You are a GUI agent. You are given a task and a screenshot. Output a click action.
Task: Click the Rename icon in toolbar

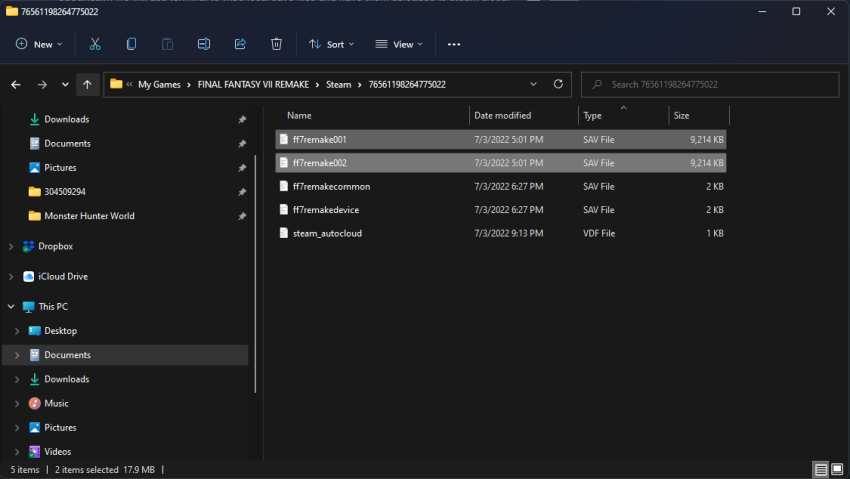pos(204,44)
